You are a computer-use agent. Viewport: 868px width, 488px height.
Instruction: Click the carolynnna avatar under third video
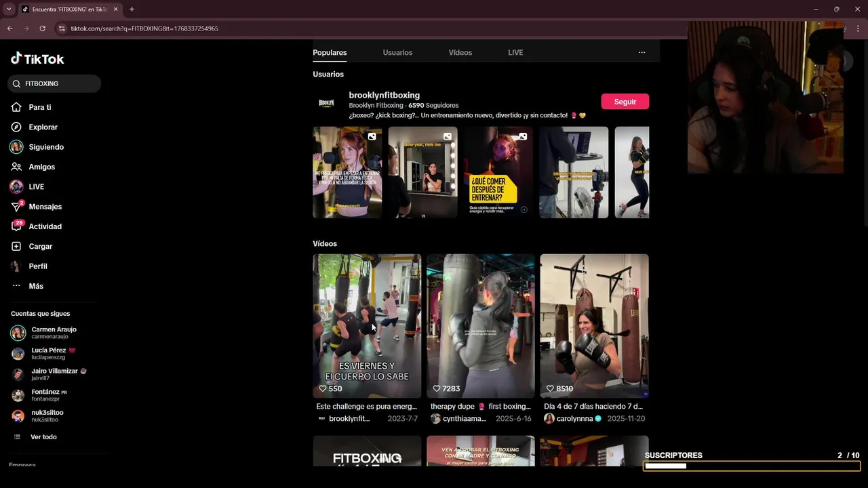click(549, 419)
